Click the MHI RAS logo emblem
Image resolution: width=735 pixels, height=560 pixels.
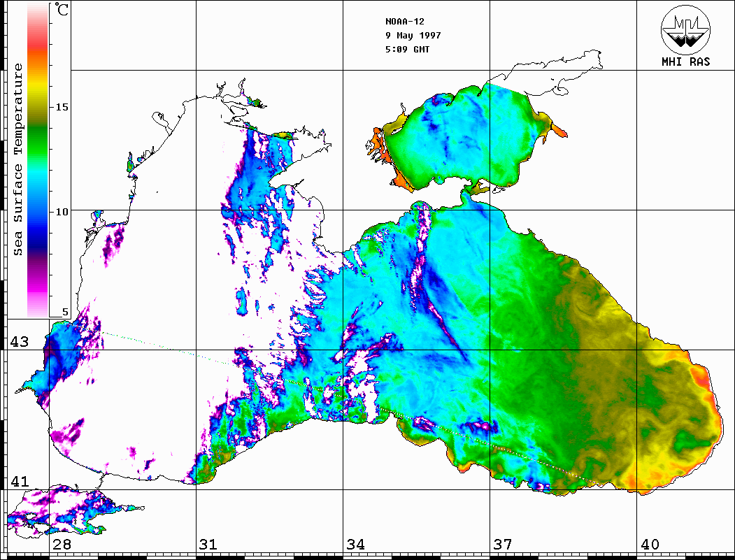point(686,29)
